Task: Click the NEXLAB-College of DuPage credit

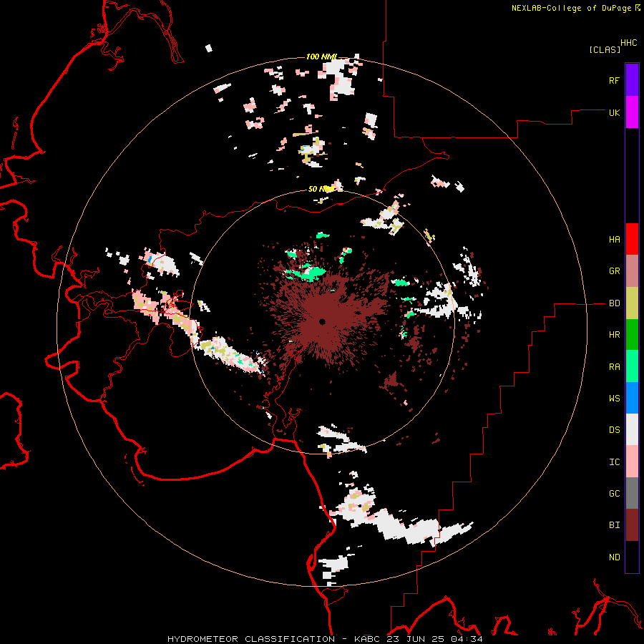Action: pos(571,8)
